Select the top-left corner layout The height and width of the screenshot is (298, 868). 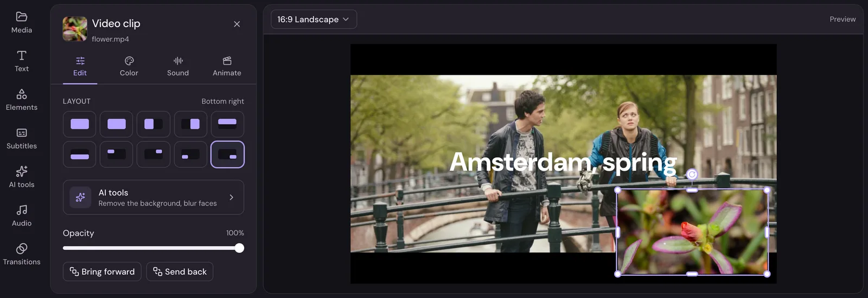(x=117, y=154)
